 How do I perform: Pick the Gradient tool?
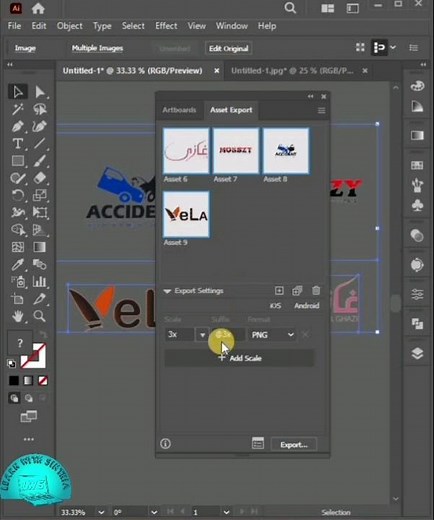point(40,247)
